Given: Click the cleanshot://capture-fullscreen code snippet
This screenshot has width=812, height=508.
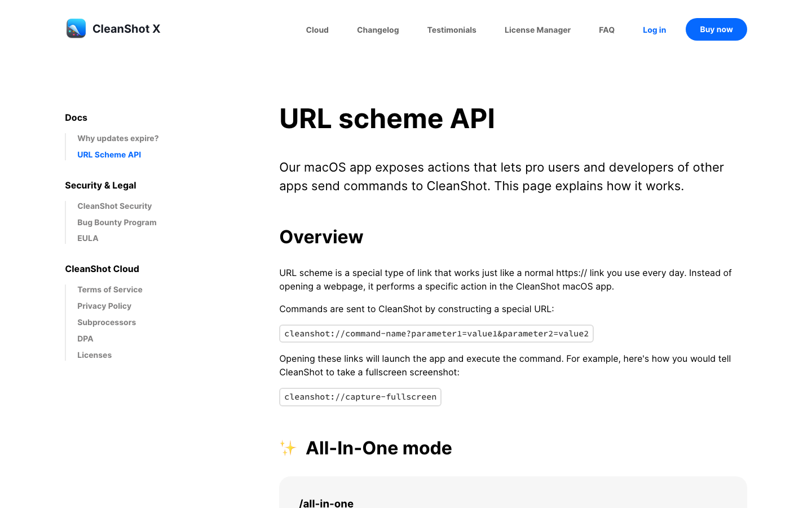Looking at the screenshot, I should (x=360, y=397).
